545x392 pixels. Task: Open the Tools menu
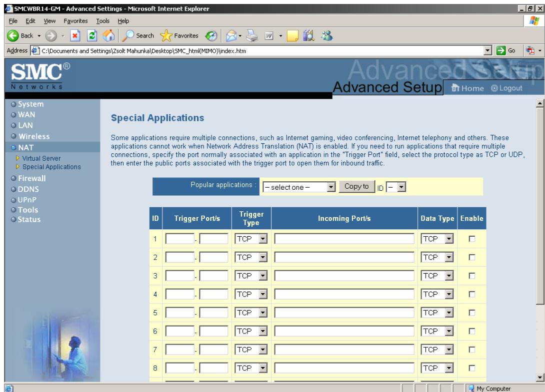(102, 21)
